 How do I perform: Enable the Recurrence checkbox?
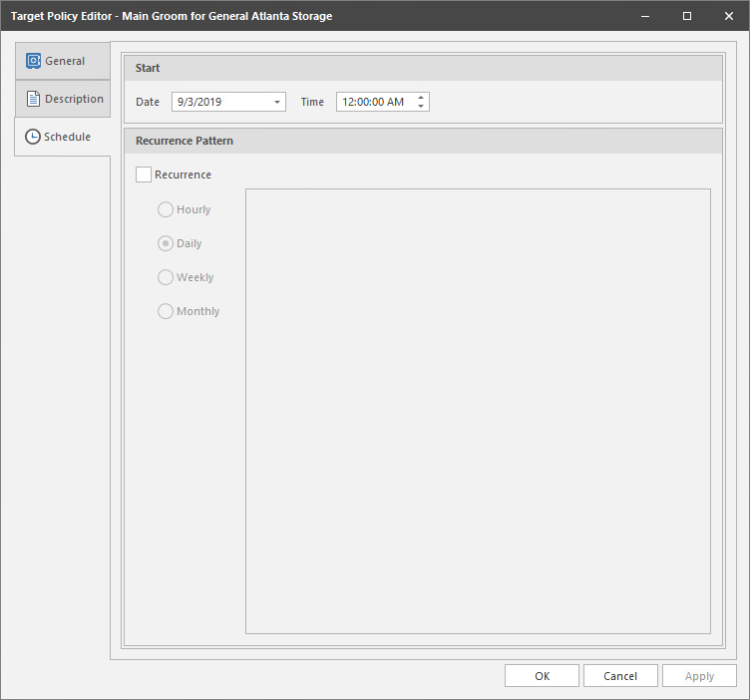[144, 175]
